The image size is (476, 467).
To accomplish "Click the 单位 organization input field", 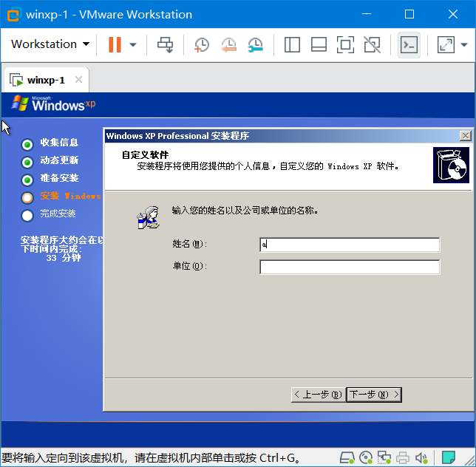I will coord(350,267).
